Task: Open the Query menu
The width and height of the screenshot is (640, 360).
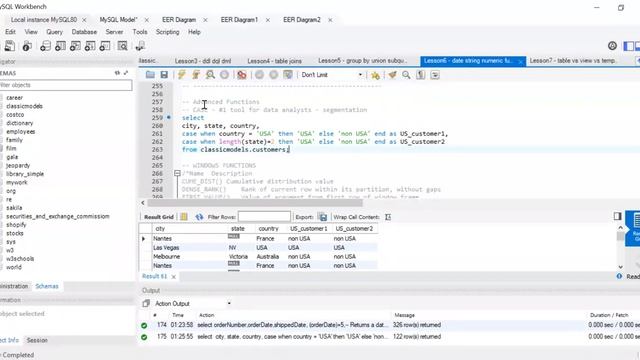Action: pos(54,32)
